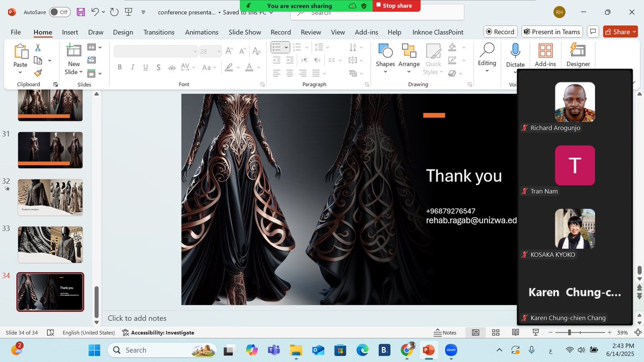Open the Add-ins icon

545,50
